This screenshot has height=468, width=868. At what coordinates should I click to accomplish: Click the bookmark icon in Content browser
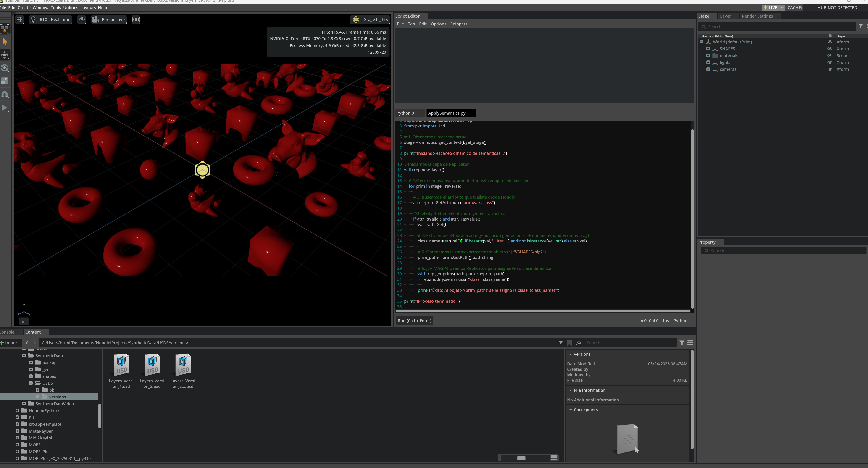(569, 343)
